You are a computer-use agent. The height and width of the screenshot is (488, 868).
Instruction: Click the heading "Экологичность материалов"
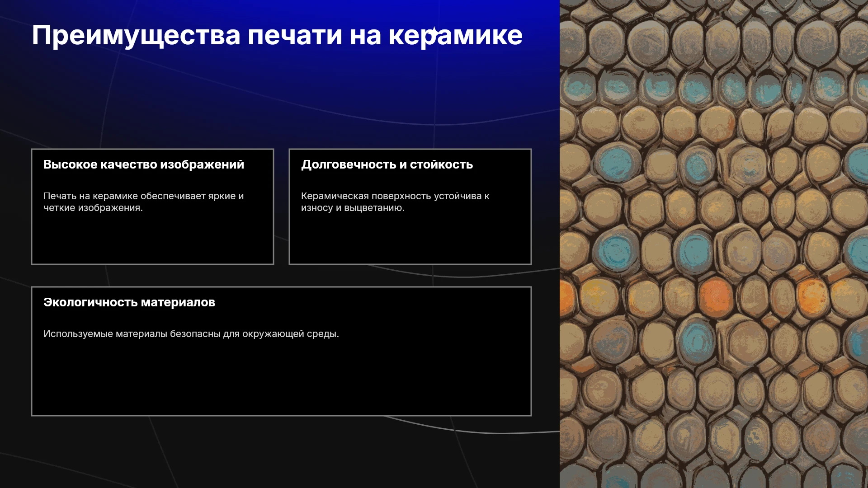coord(129,302)
